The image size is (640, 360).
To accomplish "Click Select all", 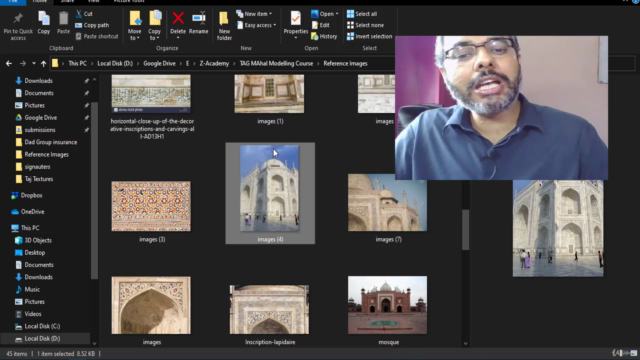I will point(362,14).
